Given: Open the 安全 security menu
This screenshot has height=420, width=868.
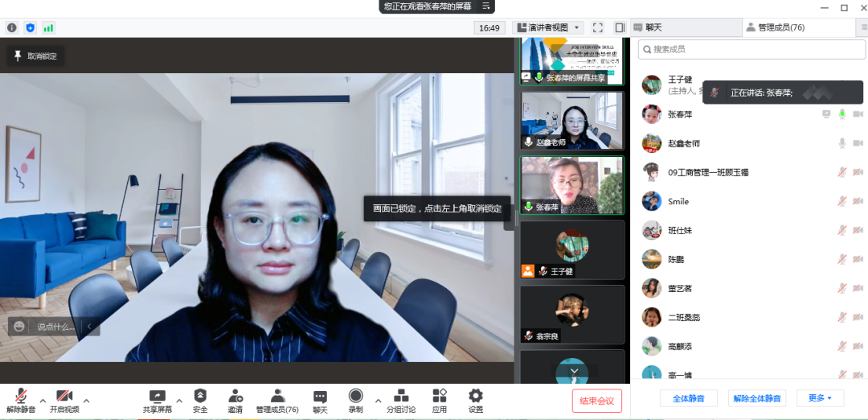Looking at the screenshot, I should [x=200, y=401].
